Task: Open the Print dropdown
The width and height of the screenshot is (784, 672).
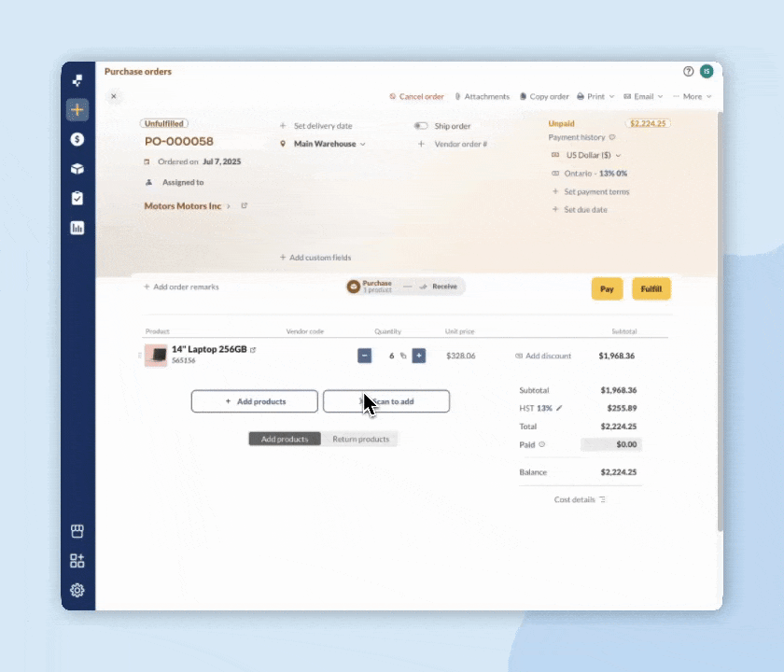Action: 595,96
